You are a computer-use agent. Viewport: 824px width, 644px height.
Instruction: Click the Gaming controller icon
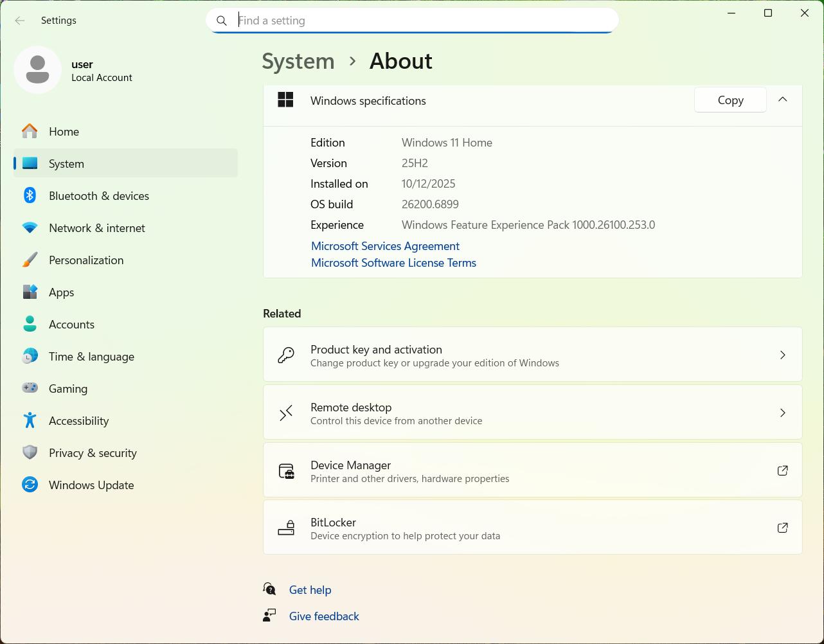coord(30,388)
